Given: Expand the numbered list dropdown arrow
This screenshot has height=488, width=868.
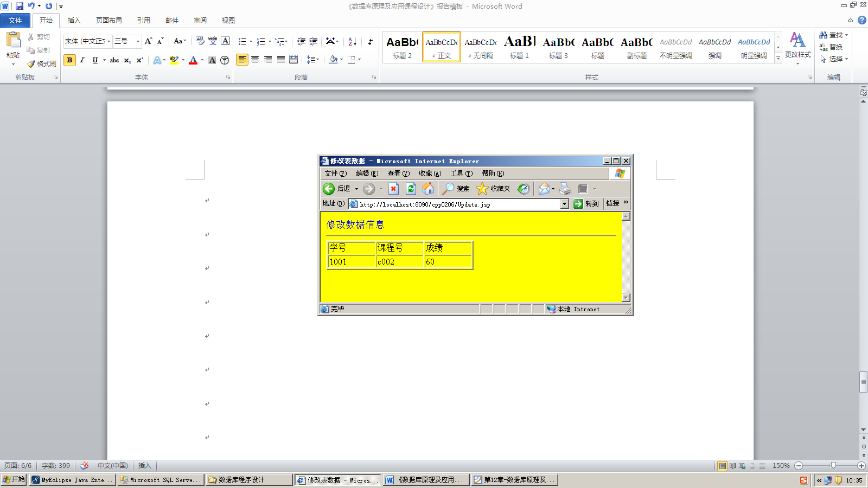Looking at the screenshot, I should (x=270, y=41).
